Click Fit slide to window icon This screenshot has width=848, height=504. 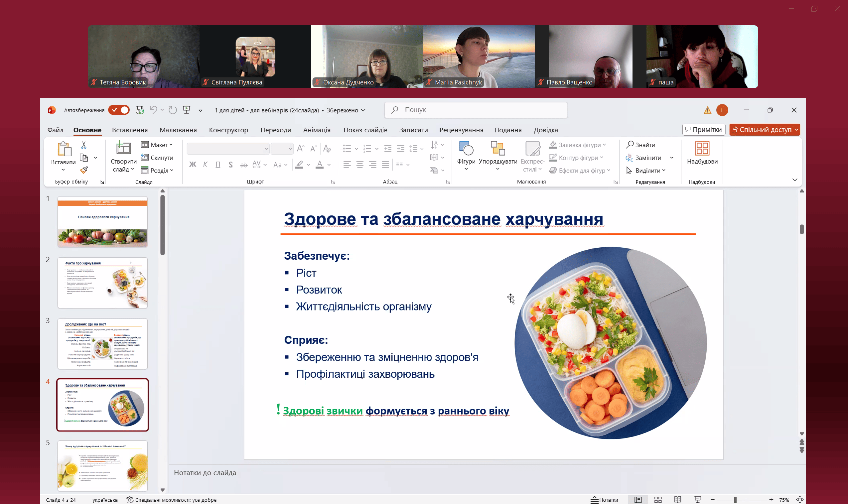click(x=800, y=500)
